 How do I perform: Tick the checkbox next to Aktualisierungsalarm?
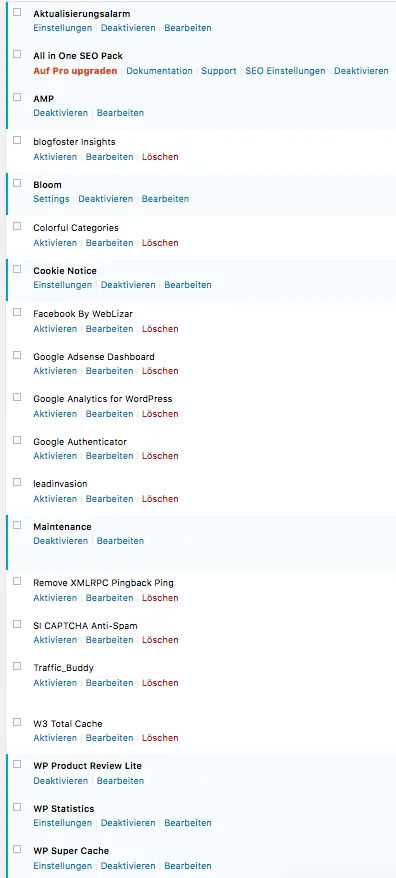click(x=17, y=12)
